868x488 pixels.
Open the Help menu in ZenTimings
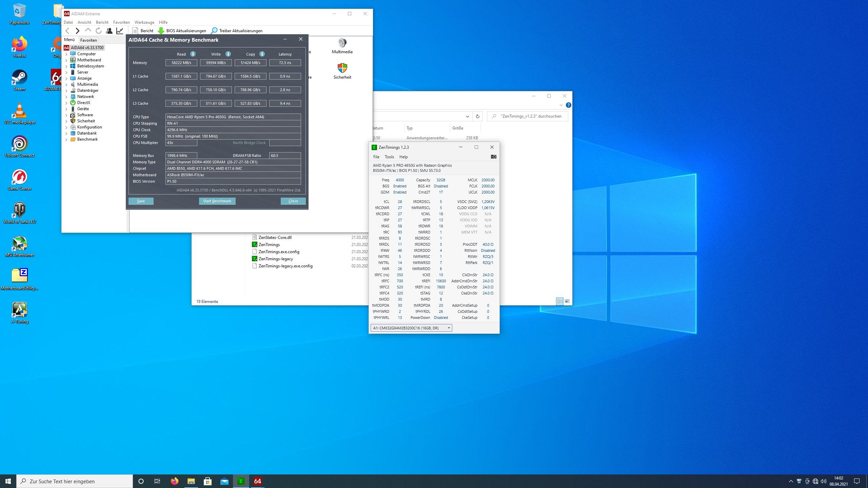(x=403, y=157)
